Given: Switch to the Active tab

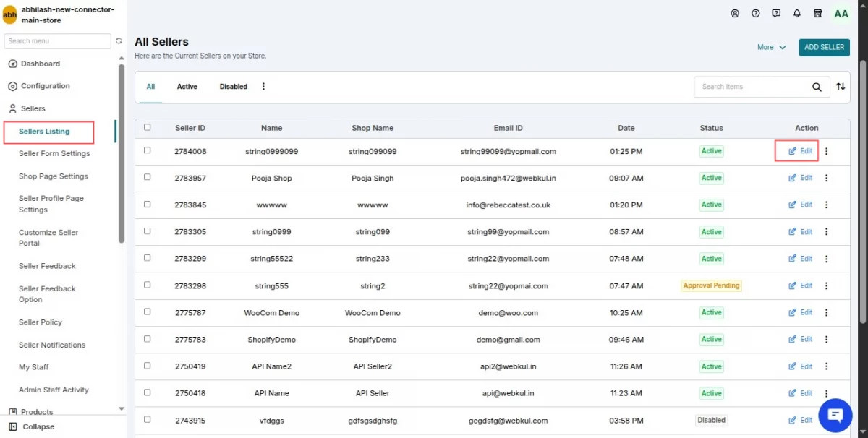Looking at the screenshot, I should point(187,87).
